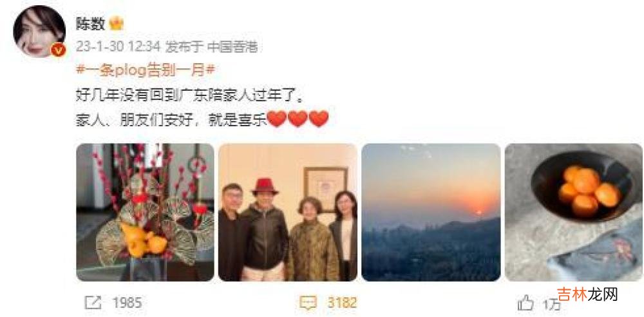
Task: Open the sunset landscape photo
Action: click(x=431, y=212)
